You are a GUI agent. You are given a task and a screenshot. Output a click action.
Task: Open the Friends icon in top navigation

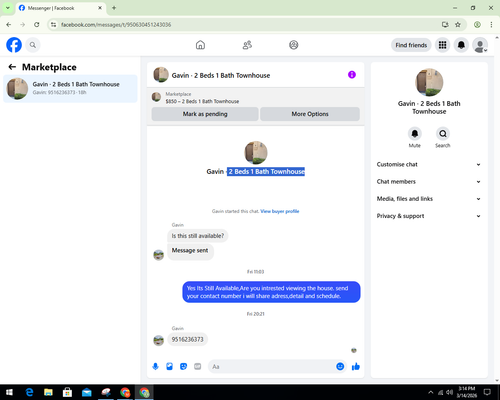coord(247,45)
